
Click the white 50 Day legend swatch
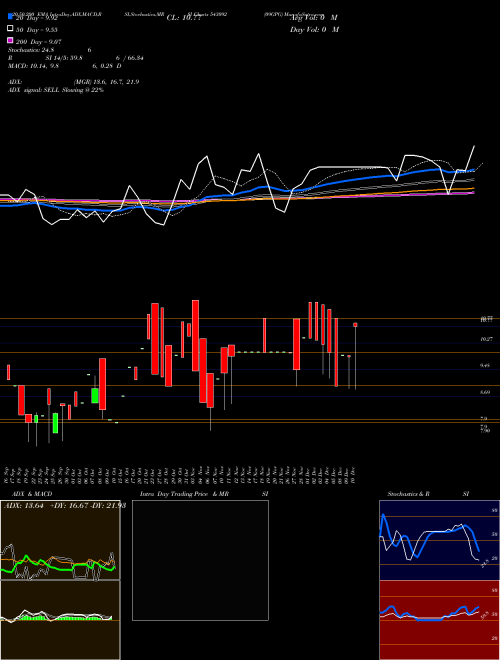click(10, 29)
